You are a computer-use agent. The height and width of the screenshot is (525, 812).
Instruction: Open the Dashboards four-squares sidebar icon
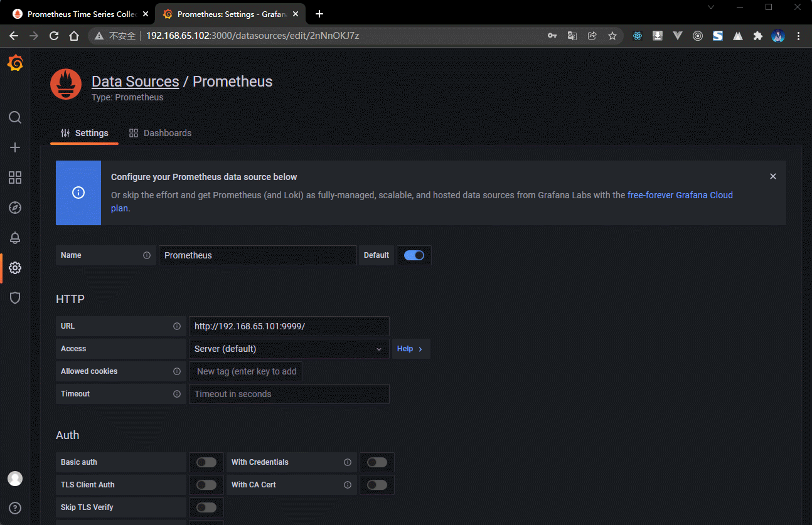click(x=15, y=178)
